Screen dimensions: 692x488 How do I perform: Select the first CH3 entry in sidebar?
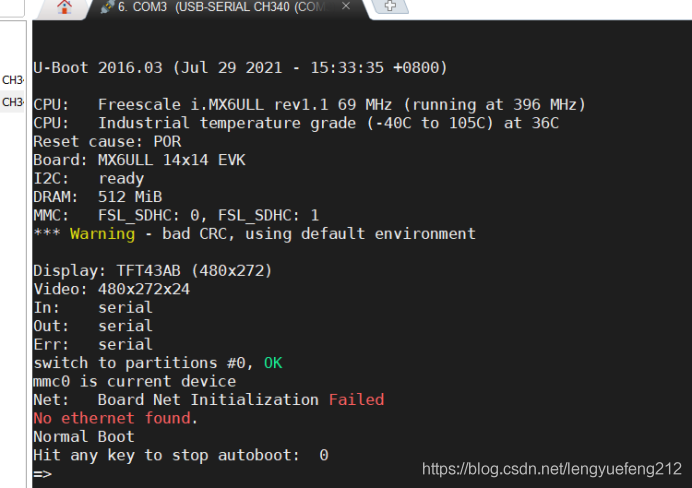click(13, 80)
